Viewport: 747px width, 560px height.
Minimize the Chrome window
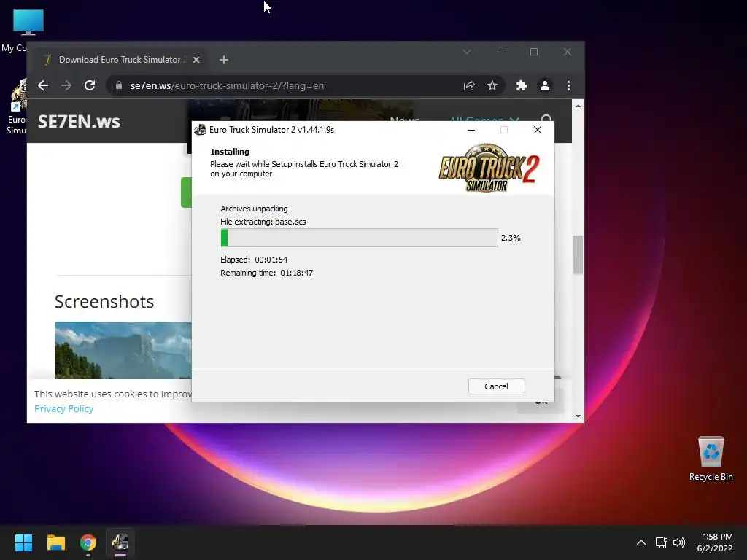pos(500,52)
